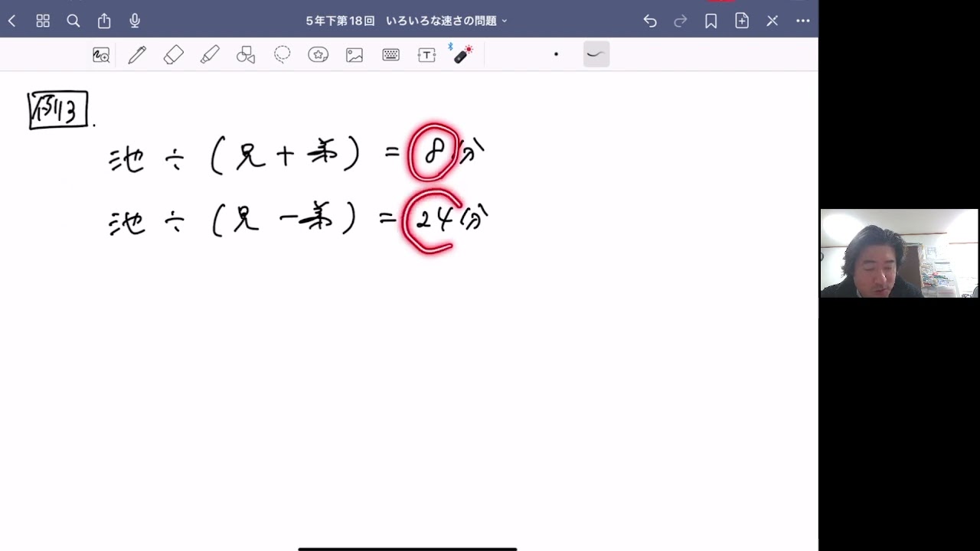This screenshot has height=551, width=980.
Task: Select the Lasso selection tool
Action: 283,54
